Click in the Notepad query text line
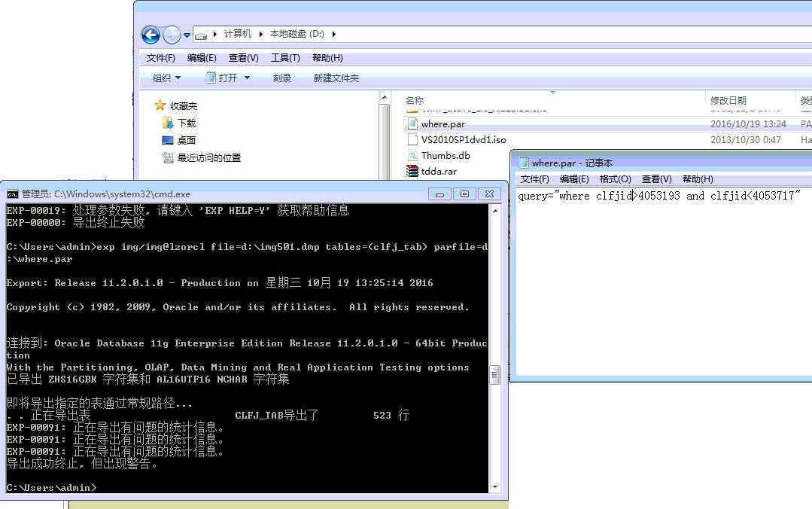This screenshot has width=812, height=509. tap(659, 196)
